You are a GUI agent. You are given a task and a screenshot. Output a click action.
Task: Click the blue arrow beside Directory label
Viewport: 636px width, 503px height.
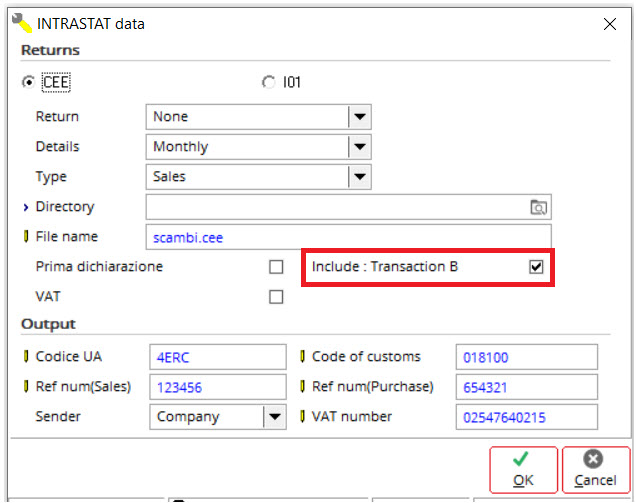click(x=26, y=207)
